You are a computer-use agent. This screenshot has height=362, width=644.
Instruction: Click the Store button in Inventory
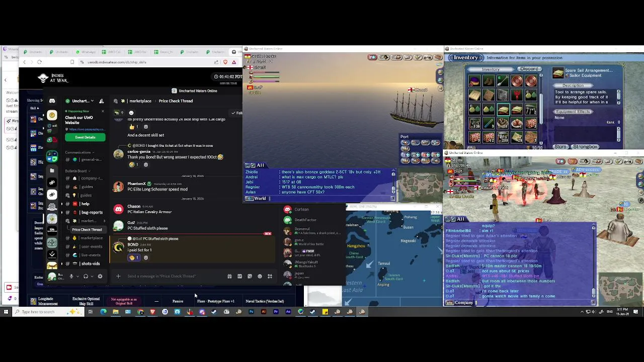click(x=560, y=147)
